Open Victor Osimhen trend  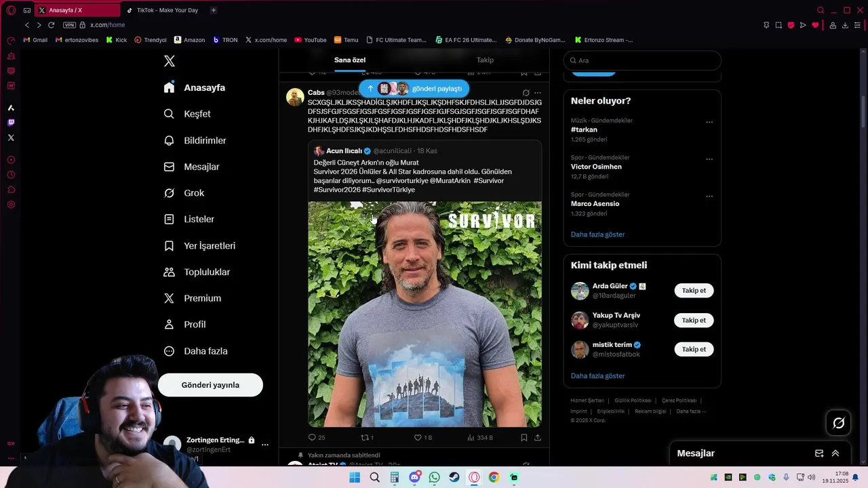(596, 167)
